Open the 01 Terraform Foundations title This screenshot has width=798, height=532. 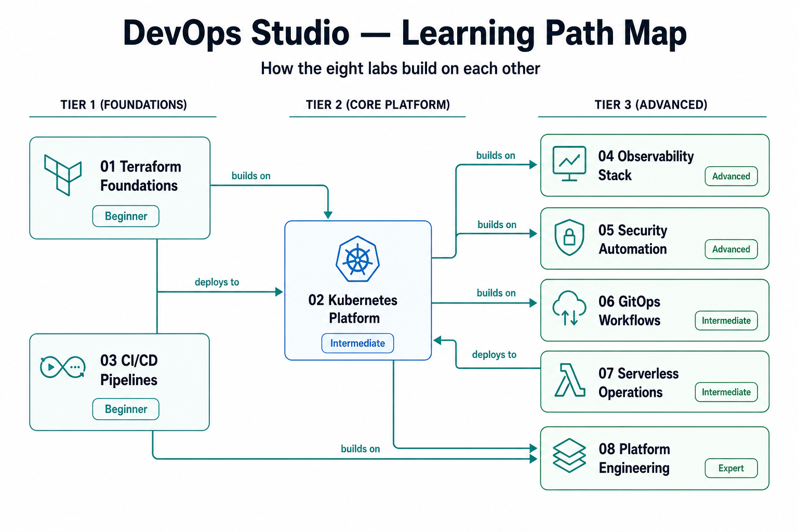[141, 176]
